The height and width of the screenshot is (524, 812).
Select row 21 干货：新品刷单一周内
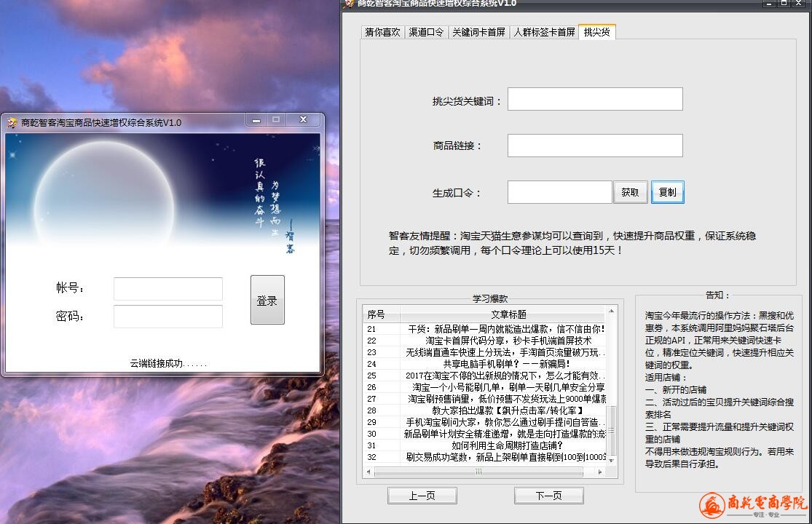pos(485,329)
